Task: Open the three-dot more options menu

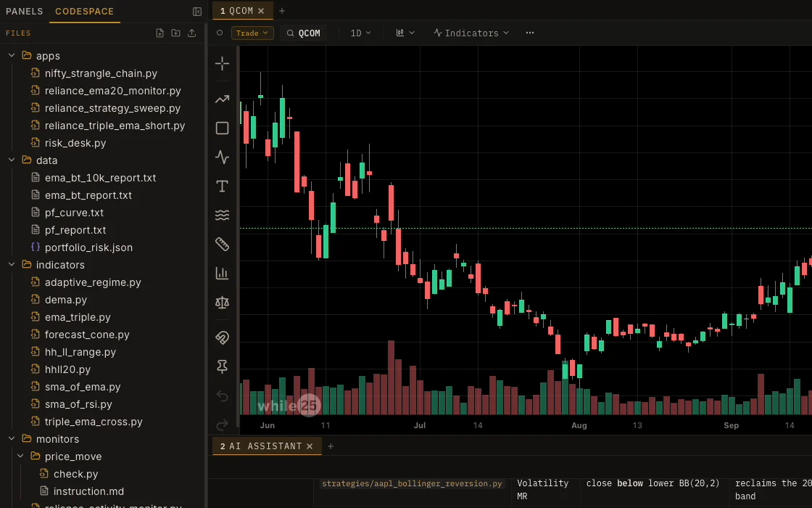Action: pos(530,33)
